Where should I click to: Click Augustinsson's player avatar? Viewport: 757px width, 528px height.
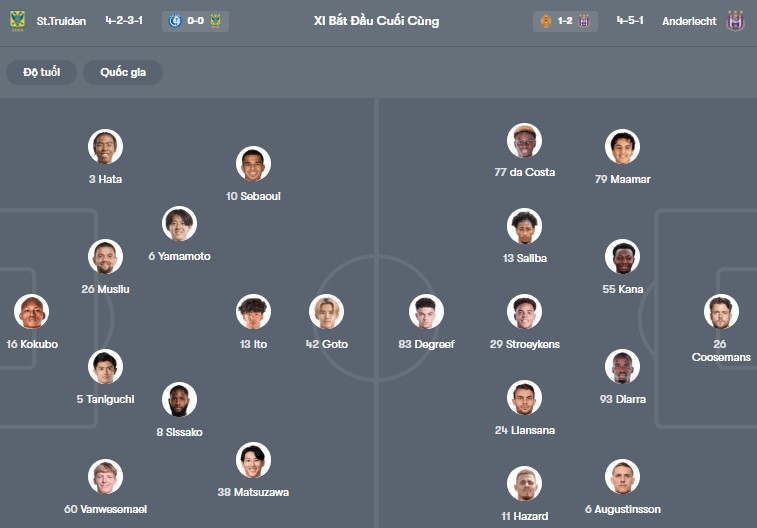coord(622,477)
